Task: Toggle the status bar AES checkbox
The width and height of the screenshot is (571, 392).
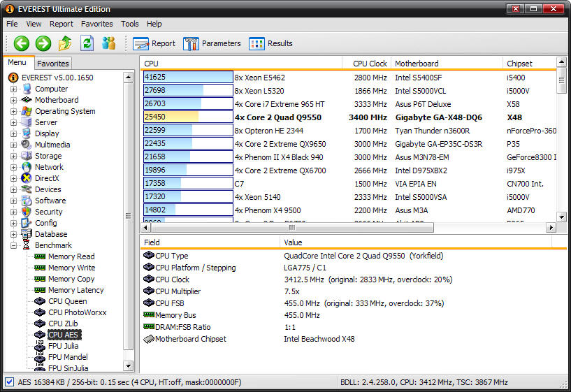Action: tap(10, 382)
